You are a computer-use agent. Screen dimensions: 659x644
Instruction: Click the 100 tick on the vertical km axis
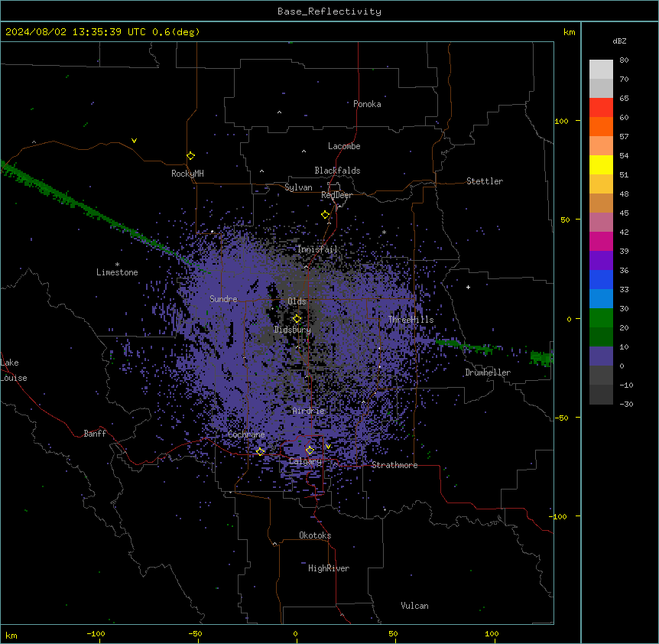561,121
